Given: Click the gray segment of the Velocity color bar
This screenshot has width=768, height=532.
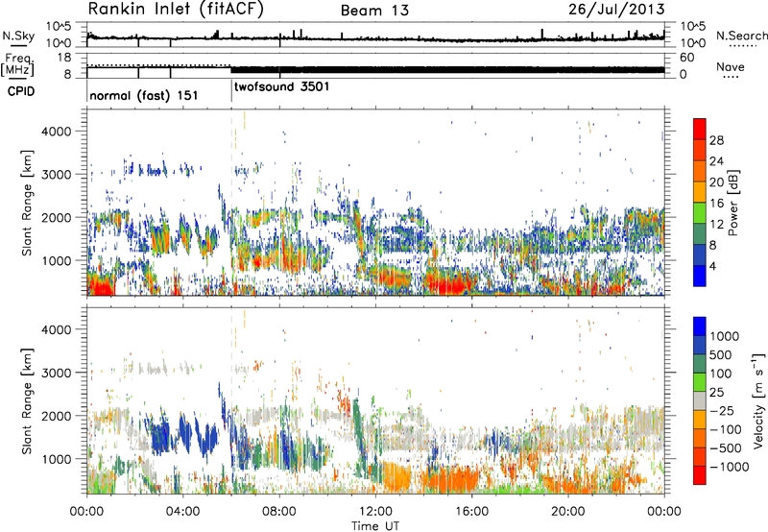Looking at the screenshot, I should pyautogui.click(x=700, y=401).
